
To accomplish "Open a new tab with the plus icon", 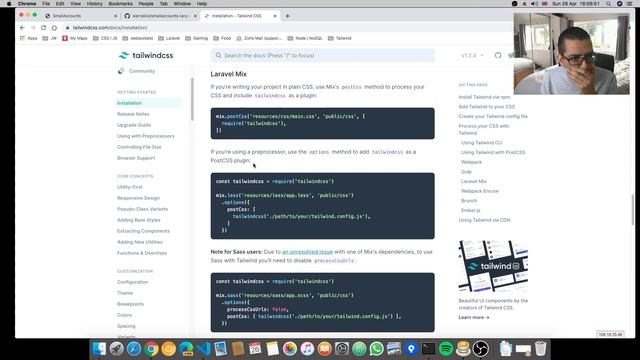I will [288, 16].
